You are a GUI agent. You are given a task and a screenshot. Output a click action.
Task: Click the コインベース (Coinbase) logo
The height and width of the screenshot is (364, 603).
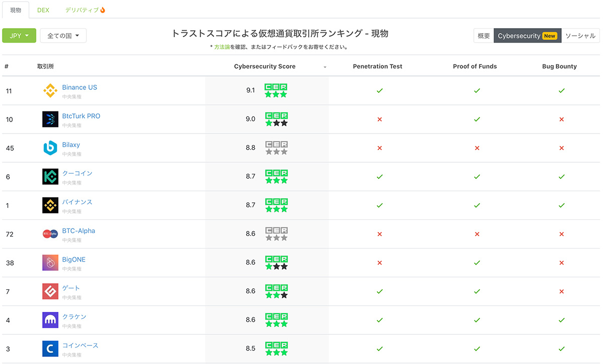pos(50,348)
